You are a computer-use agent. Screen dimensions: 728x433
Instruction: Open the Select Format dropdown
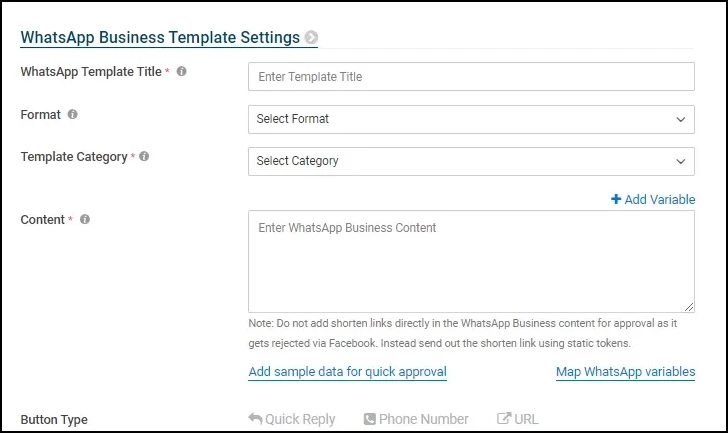(471, 119)
